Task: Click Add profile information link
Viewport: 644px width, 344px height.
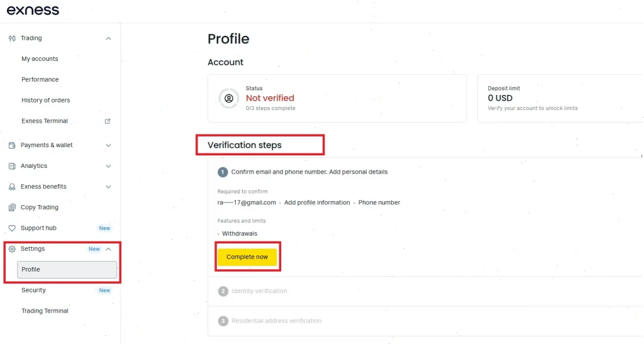Action: click(317, 203)
